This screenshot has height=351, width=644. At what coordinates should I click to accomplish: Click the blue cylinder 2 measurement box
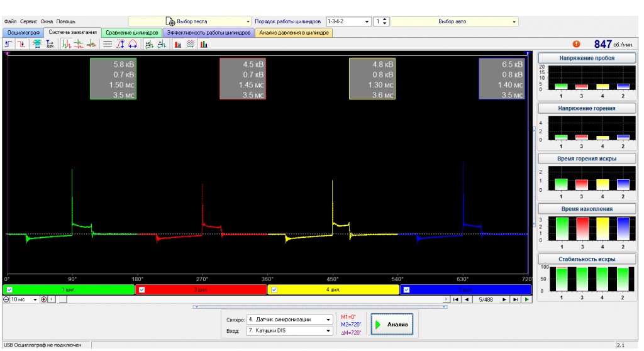coord(502,79)
